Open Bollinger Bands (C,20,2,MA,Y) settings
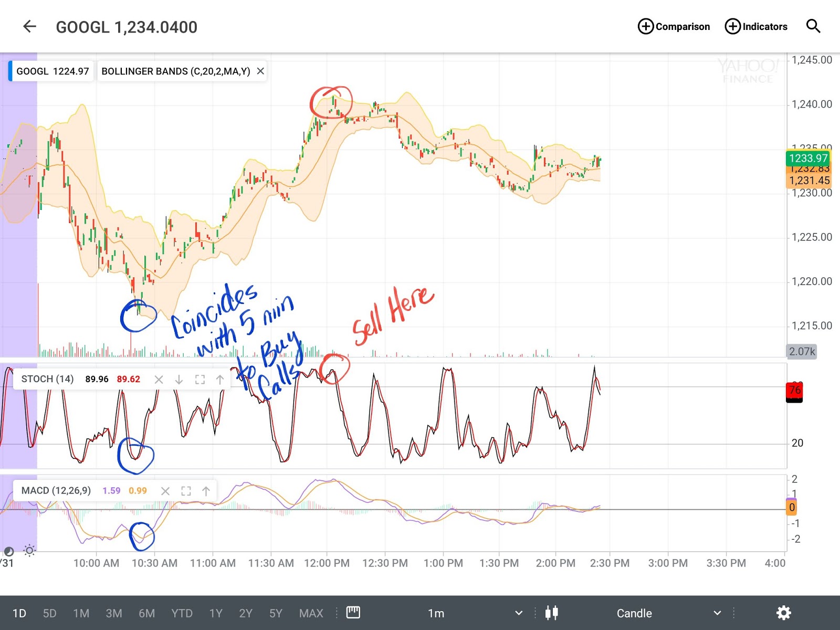The width and height of the screenshot is (840, 630). pos(176,71)
